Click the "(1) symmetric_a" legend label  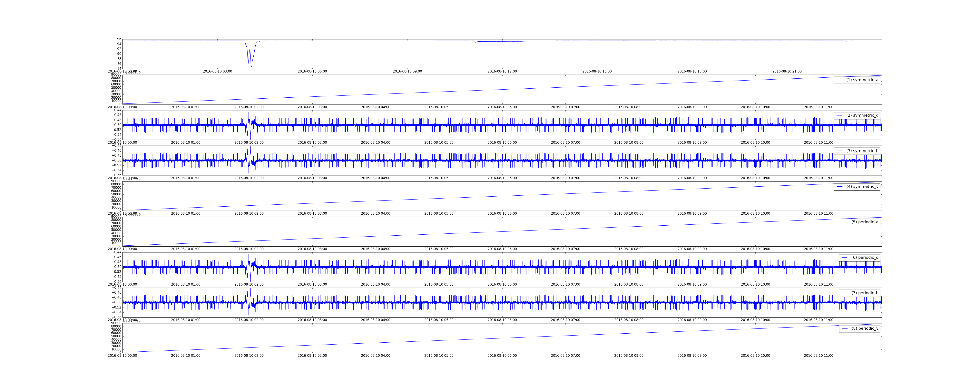coord(862,80)
